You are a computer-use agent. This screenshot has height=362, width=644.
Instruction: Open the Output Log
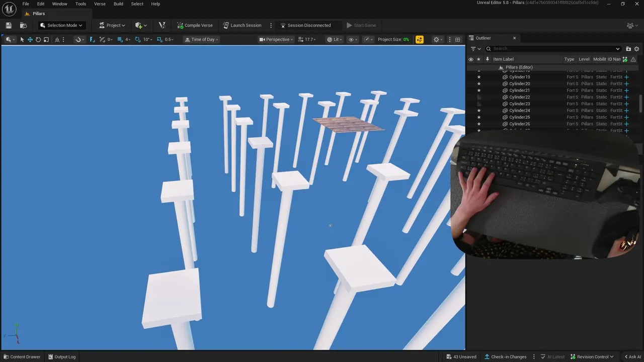click(x=61, y=357)
